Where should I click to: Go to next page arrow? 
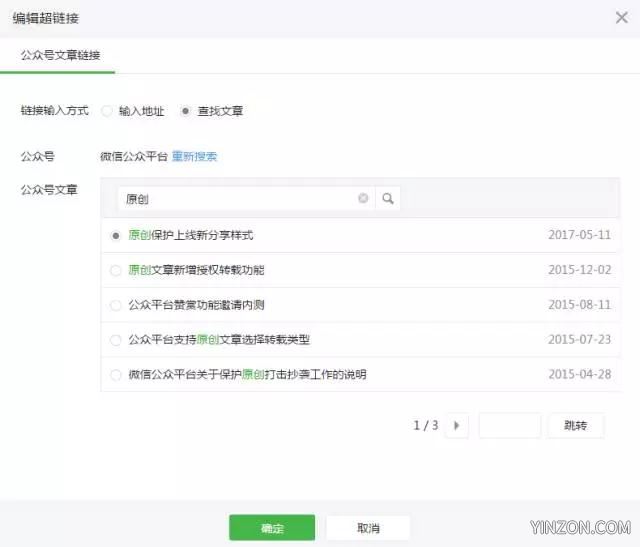pos(456,425)
